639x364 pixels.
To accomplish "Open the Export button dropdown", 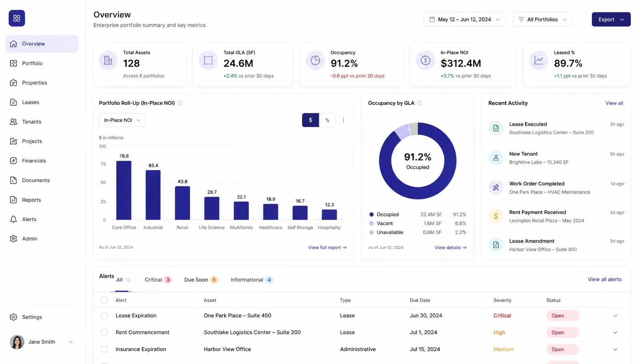I will point(611,20).
